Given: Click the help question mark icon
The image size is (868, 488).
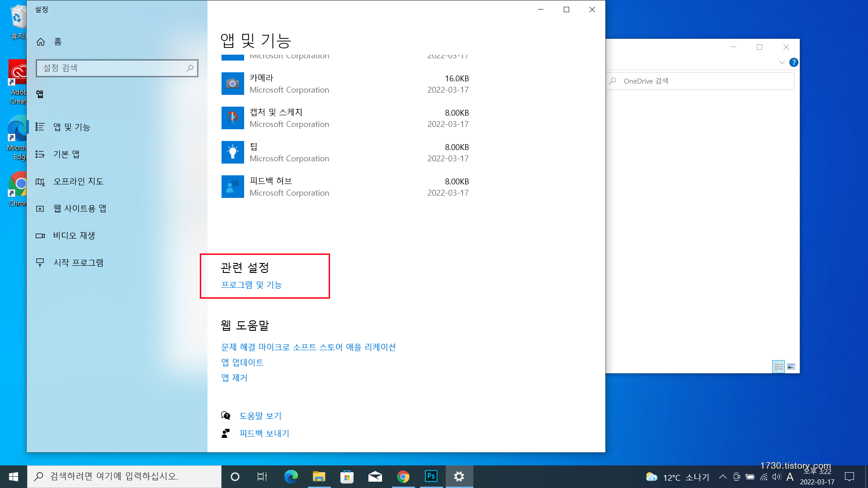Looking at the screenshot, I should click(x=793, y=62).
